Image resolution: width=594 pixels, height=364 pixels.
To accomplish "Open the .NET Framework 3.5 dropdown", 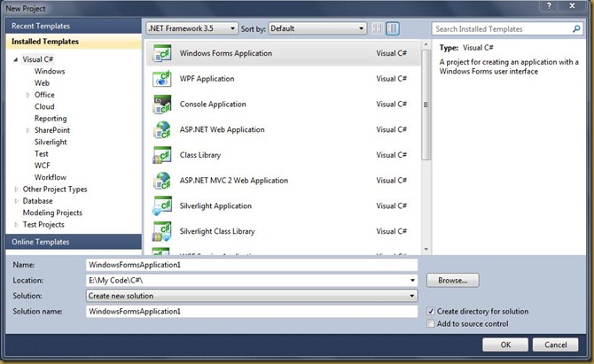I will point(191,28).
